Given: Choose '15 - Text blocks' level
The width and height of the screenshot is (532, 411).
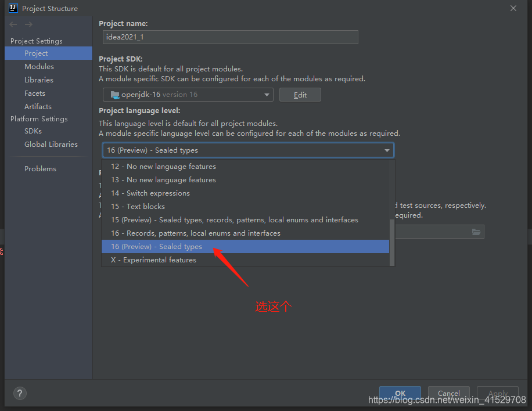Looking at the screenshot, I should [245, 207].
